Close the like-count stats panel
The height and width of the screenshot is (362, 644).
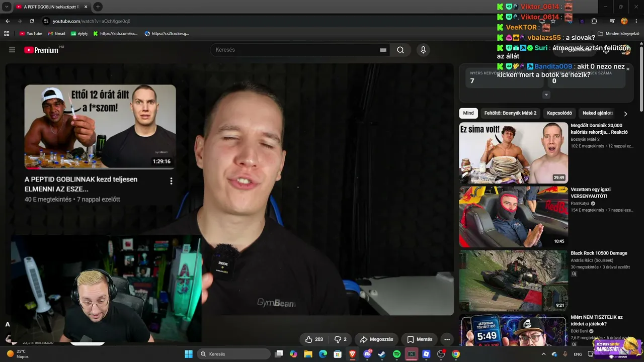(628, 69)
